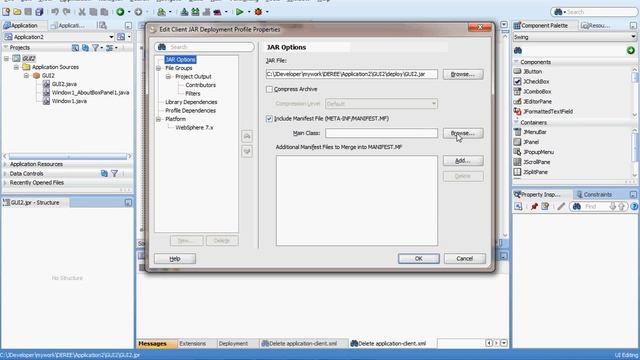Click the Open folder toolbar icon
Viewport: 640px width, 360px height.
(x=17, y=12)
